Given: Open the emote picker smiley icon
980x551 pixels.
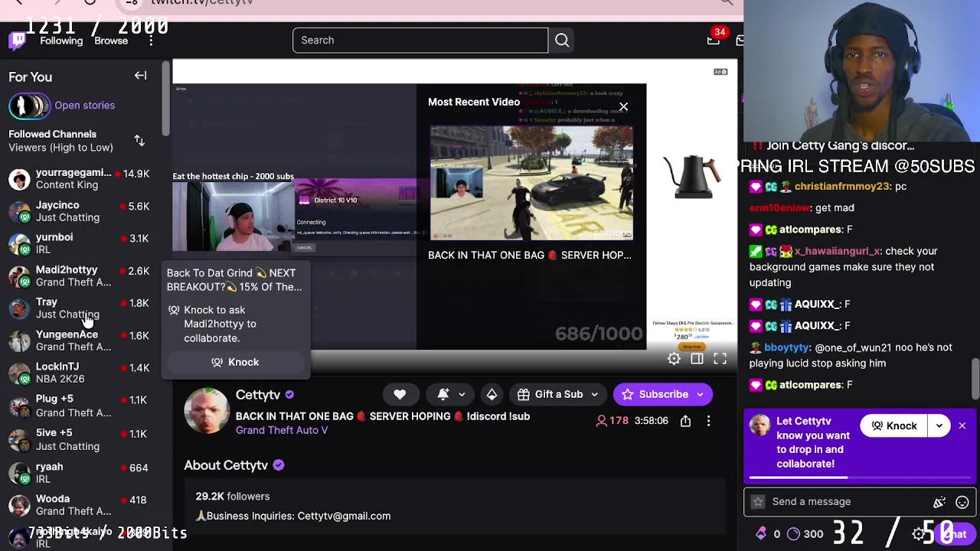Looking at the screenshot, I should pos(962,503).
